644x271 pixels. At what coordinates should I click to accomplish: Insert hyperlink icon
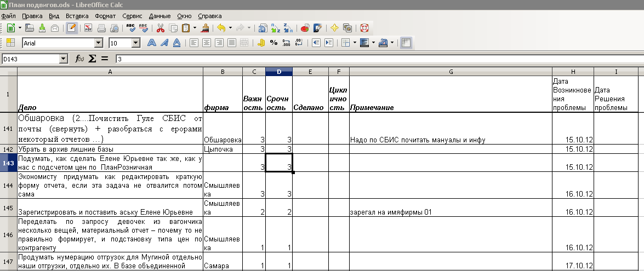coord(263,28)
